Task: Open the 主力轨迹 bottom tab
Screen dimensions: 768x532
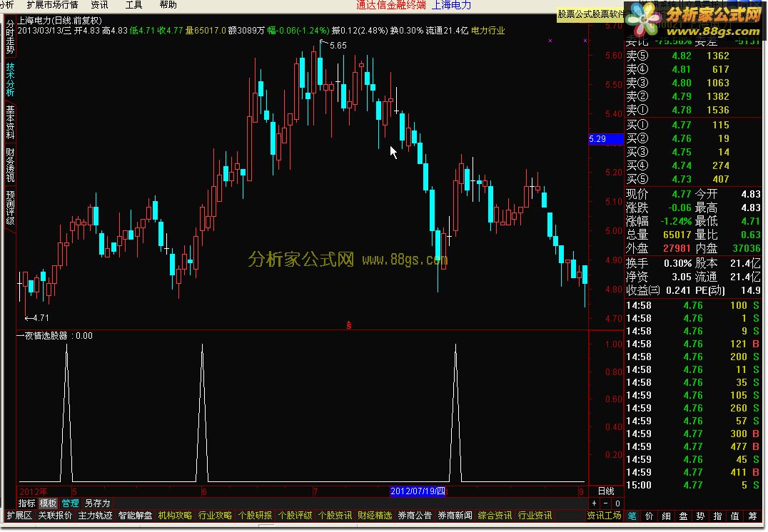Action: coord(95,516)
